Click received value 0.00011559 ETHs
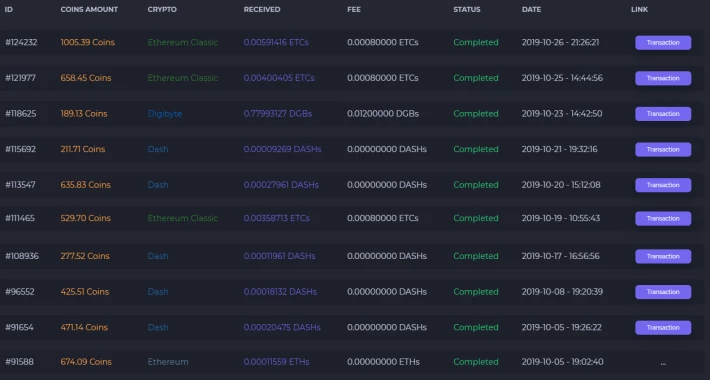 [x=277, y=362]
